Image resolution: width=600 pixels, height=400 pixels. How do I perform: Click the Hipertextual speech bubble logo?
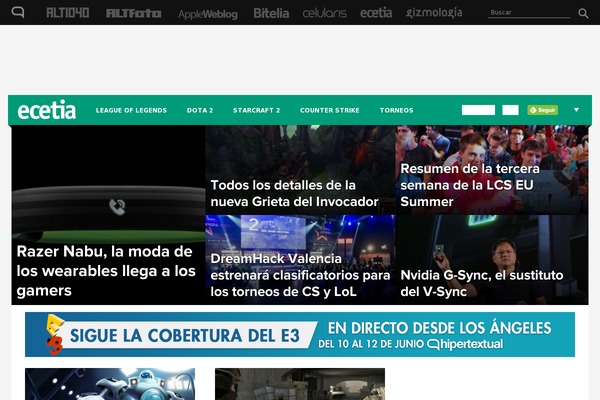pyautogui.click(x=18, y=13)
